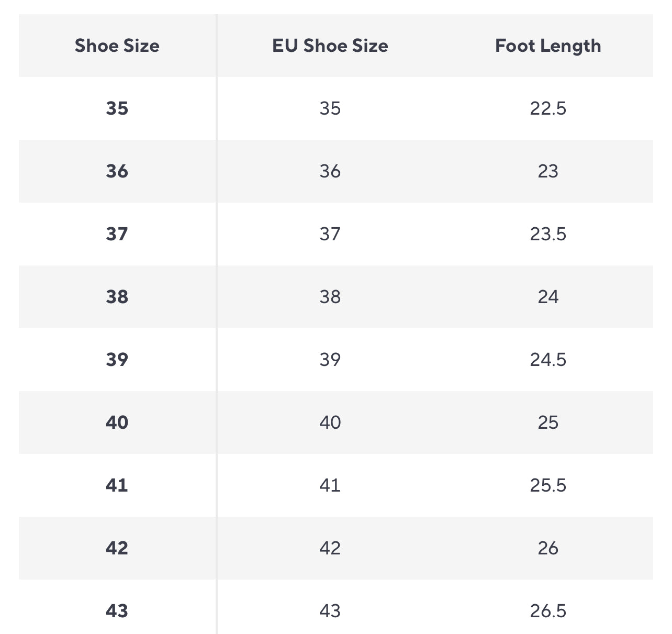Select bold shoe size 41 cell
The height and width of the screenshot is (634, 672).
coord(117,485)
